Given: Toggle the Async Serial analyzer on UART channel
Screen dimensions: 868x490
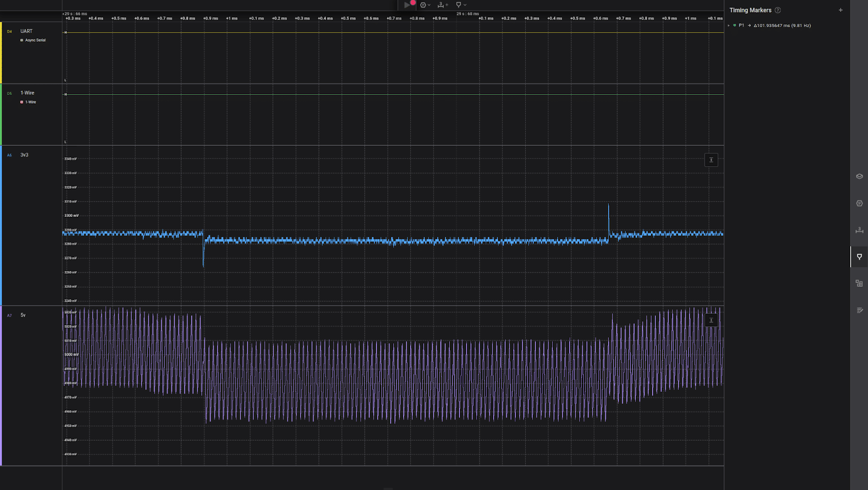Looking at the screenshot, I should click(x=22, y=40).
